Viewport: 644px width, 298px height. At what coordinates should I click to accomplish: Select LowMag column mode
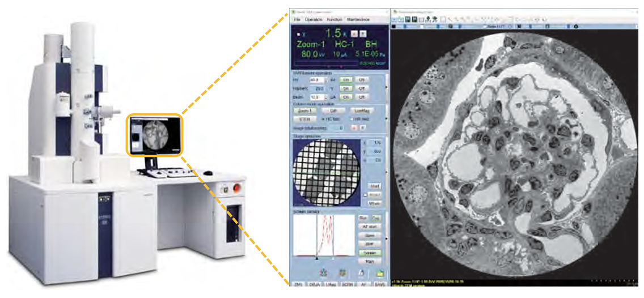tap(362, 110)
